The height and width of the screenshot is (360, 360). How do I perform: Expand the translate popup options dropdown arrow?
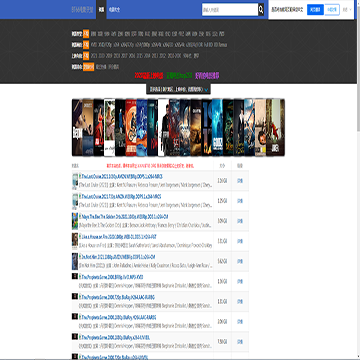click(350, 10)
